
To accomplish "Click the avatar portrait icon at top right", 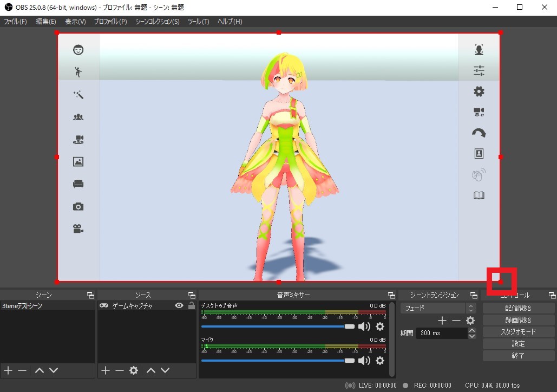I will [479, 50].
